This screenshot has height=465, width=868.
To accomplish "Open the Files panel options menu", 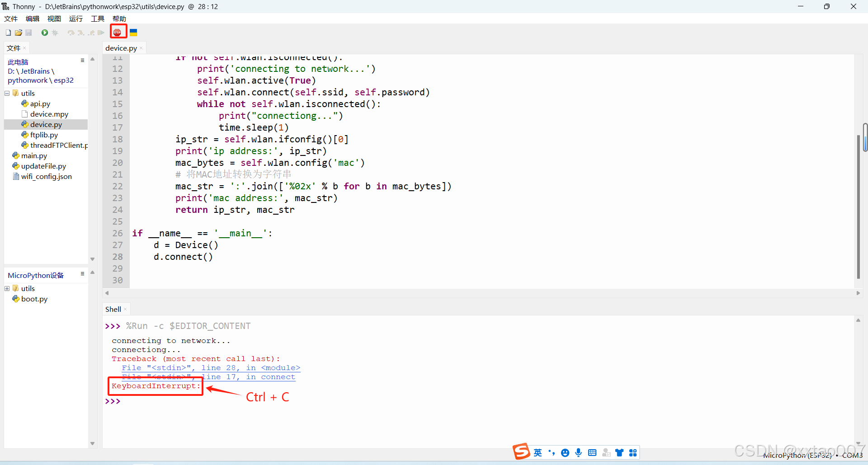I will tap(82, 60).
